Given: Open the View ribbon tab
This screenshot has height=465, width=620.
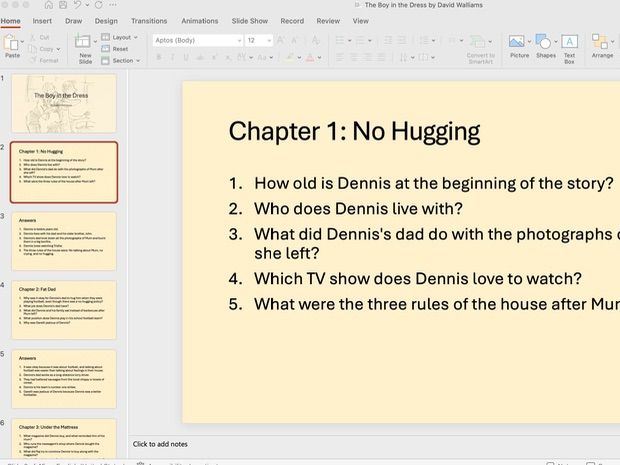Looking at the screenshot, I should pos(361,21).
